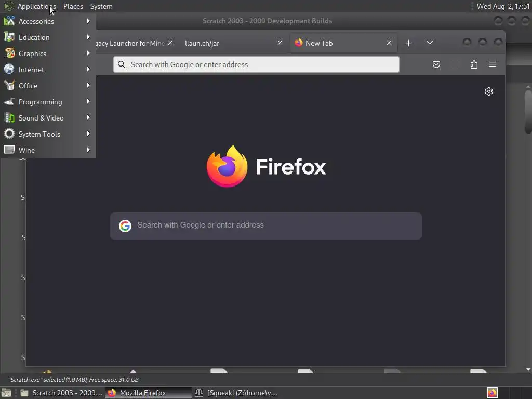The height and width of the screenshot is (399, 532).
Task: Open new tab personalize gear icon
Action: coord(488,91)
